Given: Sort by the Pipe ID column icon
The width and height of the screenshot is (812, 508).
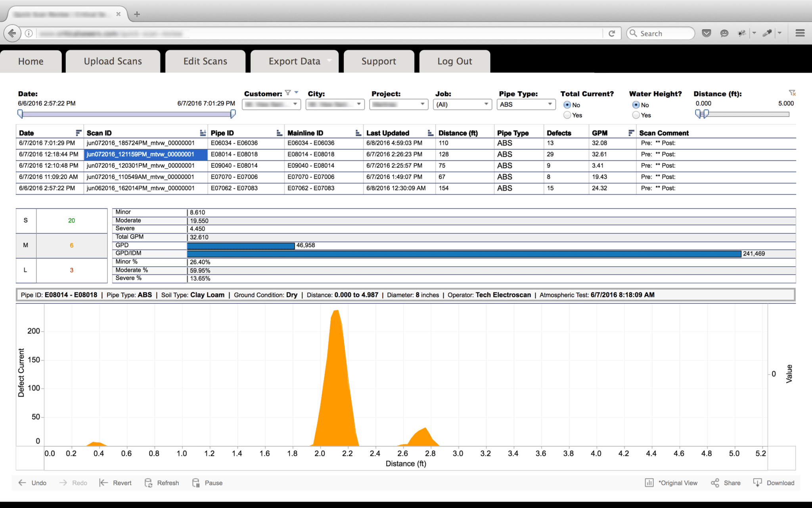Looking at the screenshot, I should [x=279, y=133].
